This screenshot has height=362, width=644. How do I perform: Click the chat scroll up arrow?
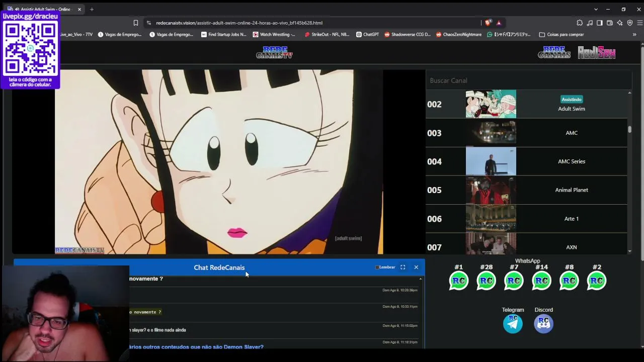pos(421,279)
